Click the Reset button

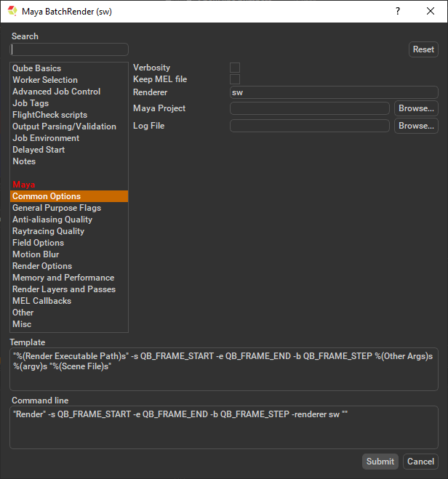click(423, 49)
